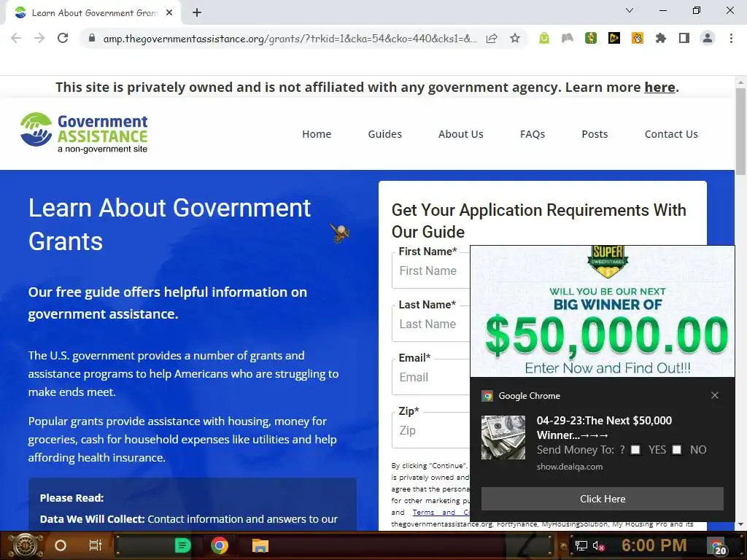Open the green square character extension

pos(591,38)
